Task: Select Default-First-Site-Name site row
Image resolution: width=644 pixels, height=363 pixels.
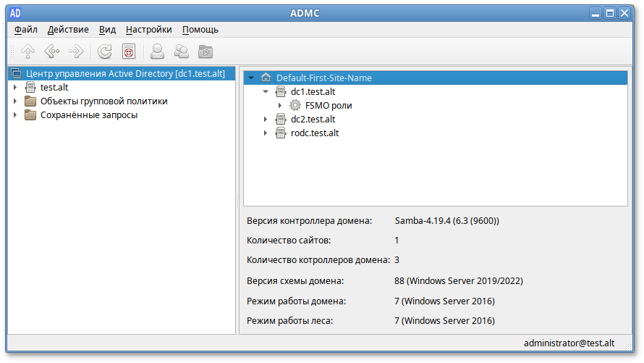Action: click(x=436, y=78)
